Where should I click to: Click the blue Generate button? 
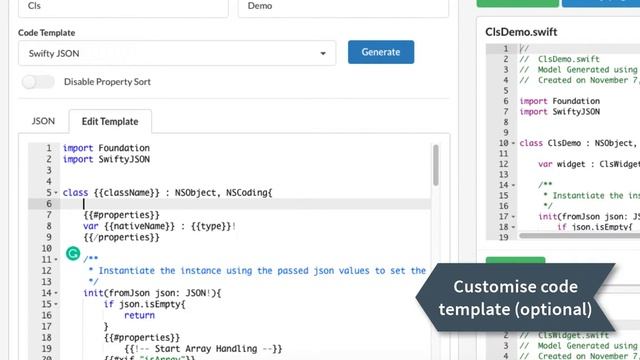point(381,52)
